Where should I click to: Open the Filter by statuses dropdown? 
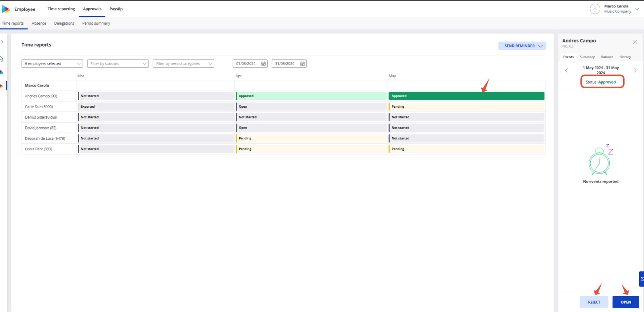coord(118,64)
